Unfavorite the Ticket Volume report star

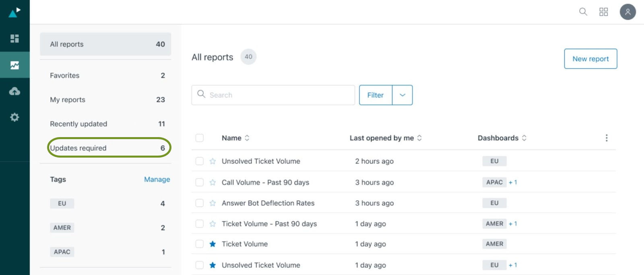coord(213,244)
